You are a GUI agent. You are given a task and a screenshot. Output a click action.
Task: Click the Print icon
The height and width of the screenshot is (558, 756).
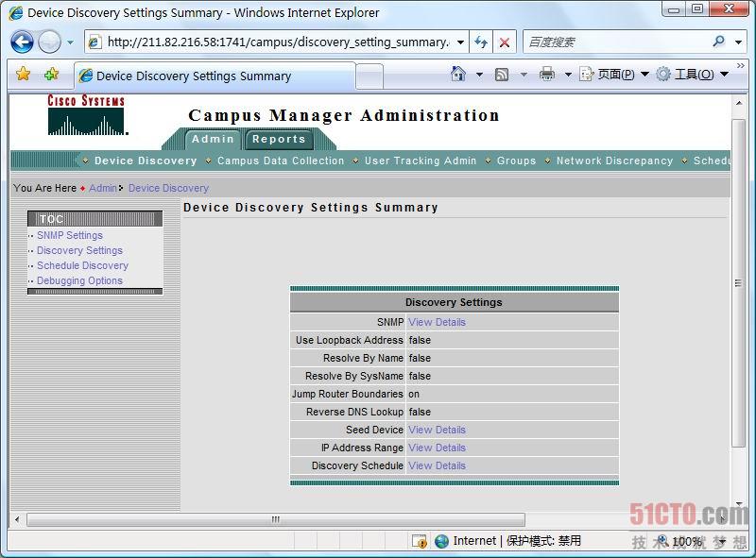click(547, 75)
